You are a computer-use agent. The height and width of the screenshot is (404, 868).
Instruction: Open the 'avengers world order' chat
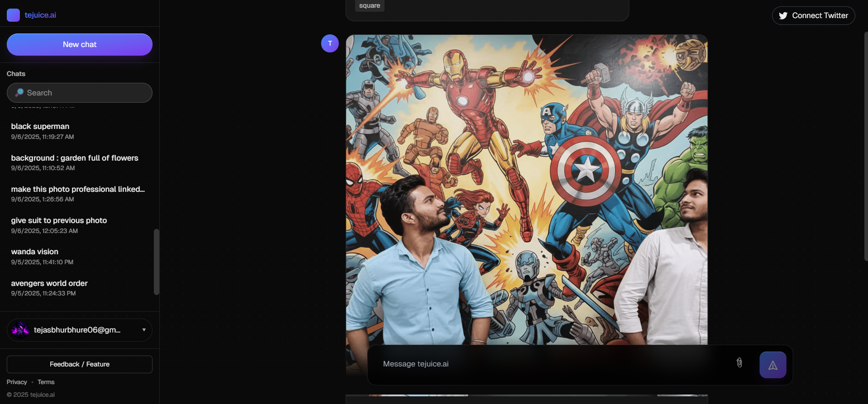click(x=80, y=288)
